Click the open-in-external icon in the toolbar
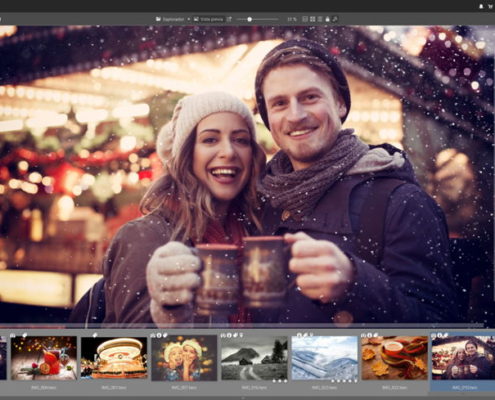Image resolution: width=495 pixels, height=400 pixels. click(229, 19)
